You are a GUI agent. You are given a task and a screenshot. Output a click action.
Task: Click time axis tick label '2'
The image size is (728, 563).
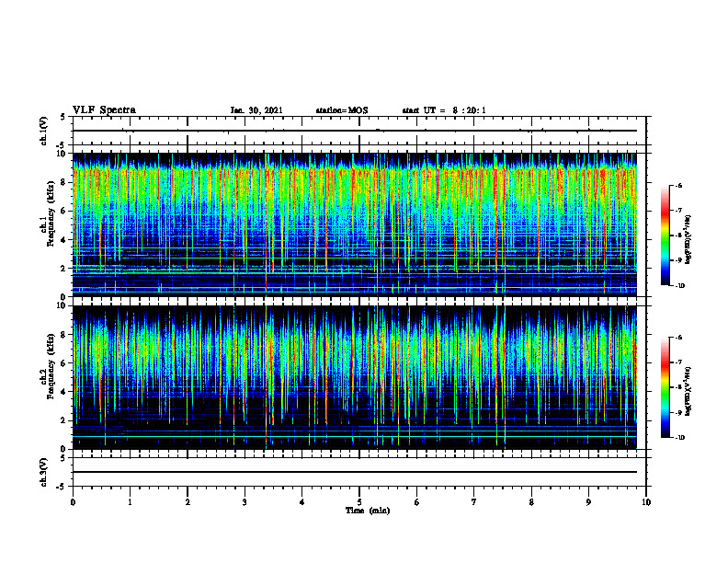coord(188,502)
